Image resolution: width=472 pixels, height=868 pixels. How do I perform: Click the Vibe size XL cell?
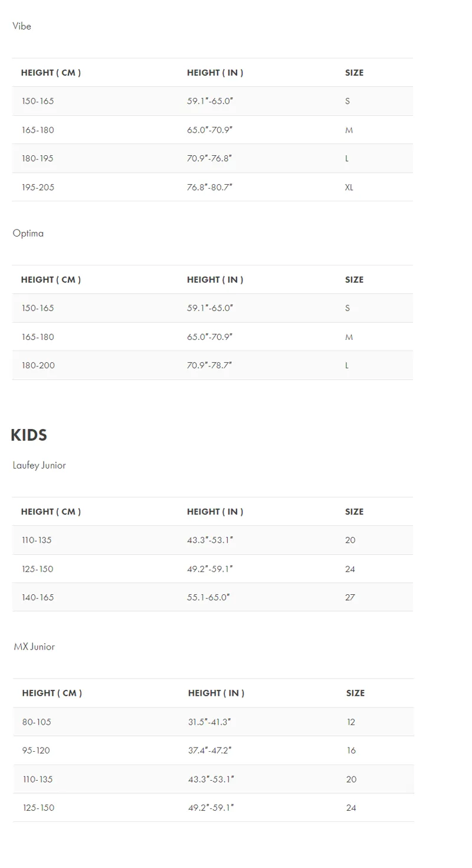pyautogui.click(x=349, y=187)
